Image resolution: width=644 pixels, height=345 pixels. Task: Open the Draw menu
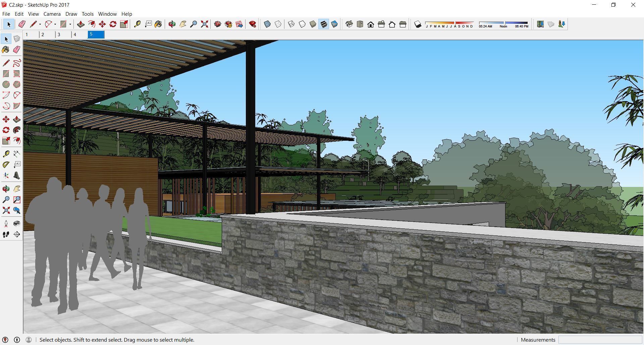pyautogui.click(x=71, y=14)
